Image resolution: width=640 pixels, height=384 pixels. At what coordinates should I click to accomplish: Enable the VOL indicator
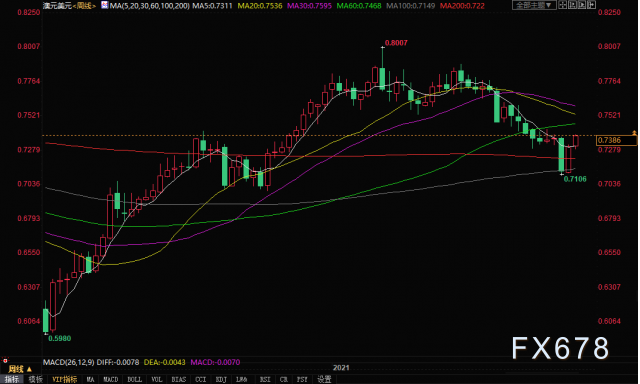(157, 380)
